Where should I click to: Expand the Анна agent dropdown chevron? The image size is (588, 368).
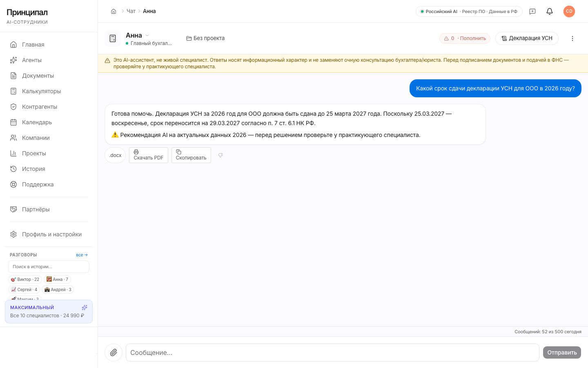point(147,36)
